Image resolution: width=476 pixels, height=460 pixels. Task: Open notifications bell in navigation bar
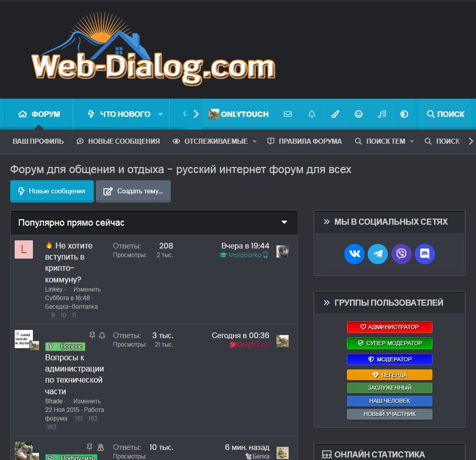pyautogui.click(x=312, y=114)
